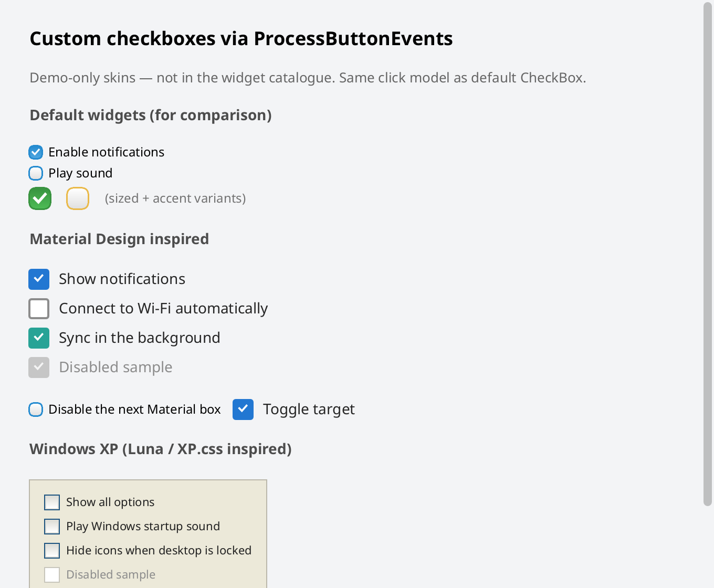
Task: Toggle the large green checked checkbox
Action: point(40,198)
